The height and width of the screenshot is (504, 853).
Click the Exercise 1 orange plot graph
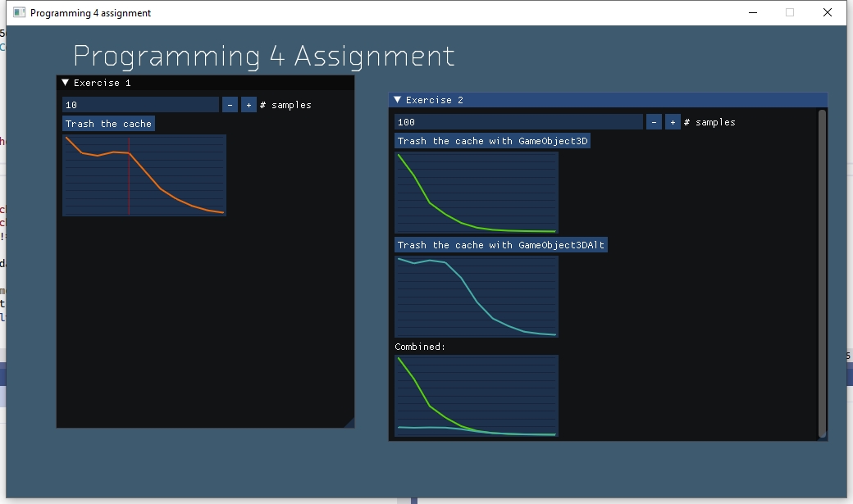144,175
